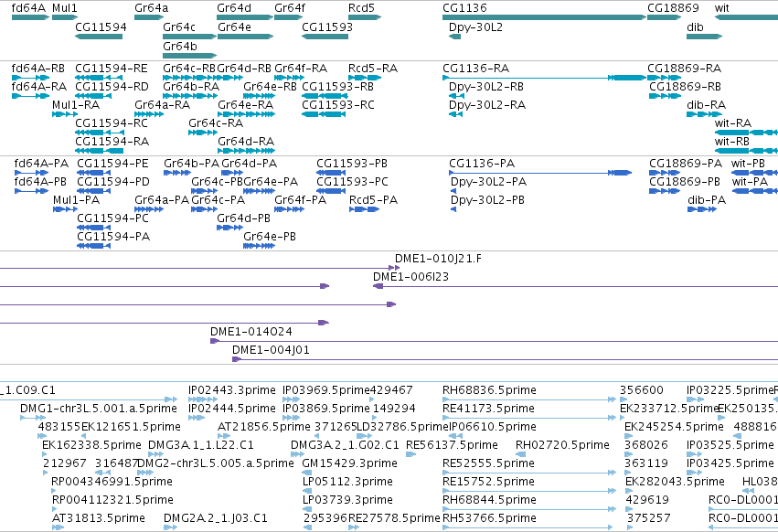The width and height of the screenshot is (778, 532).
Task: Click transcript Gr64a-RA
Action: click(x=162, y=105)
